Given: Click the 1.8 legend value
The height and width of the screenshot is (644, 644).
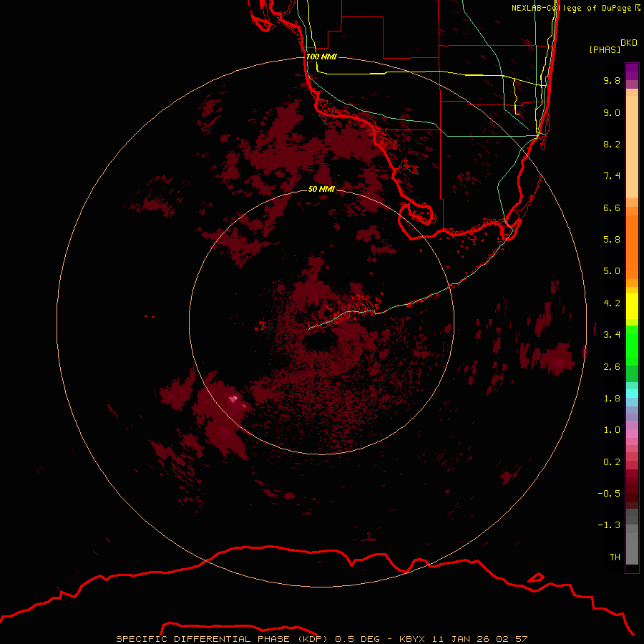Looking at the screenshot, I should point(612,399).
